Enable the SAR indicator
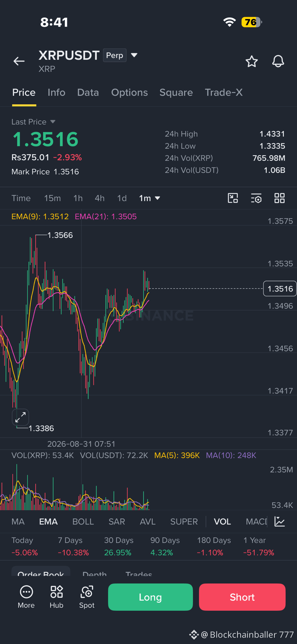 click(117, 521)
